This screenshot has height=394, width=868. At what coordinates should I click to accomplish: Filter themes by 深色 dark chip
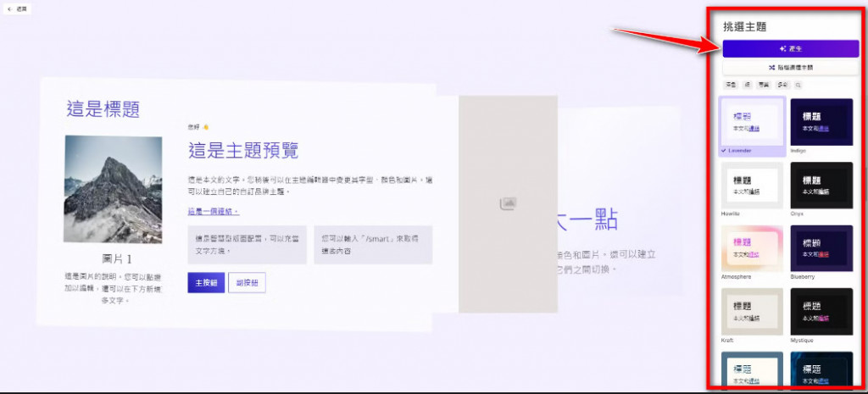(x=731, y=86)
